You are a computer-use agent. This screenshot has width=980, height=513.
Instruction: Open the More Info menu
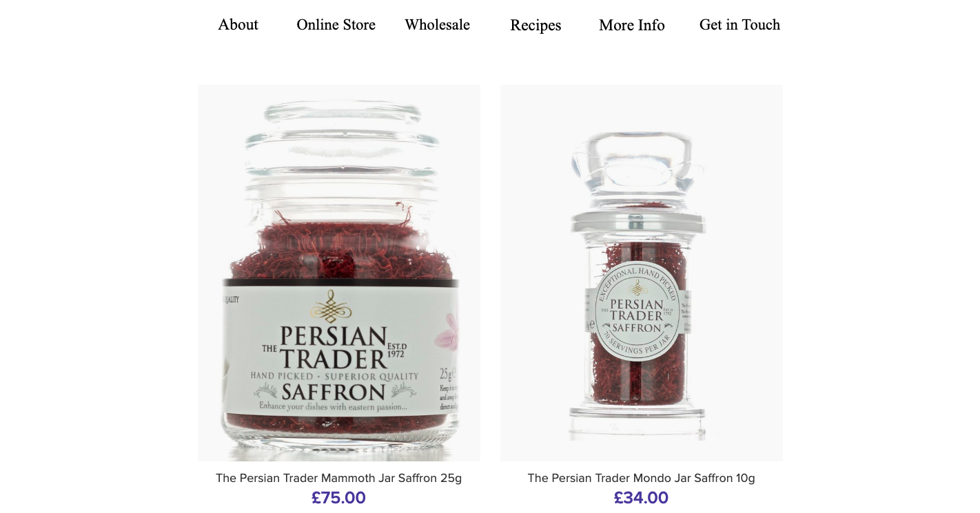(631, 25)
